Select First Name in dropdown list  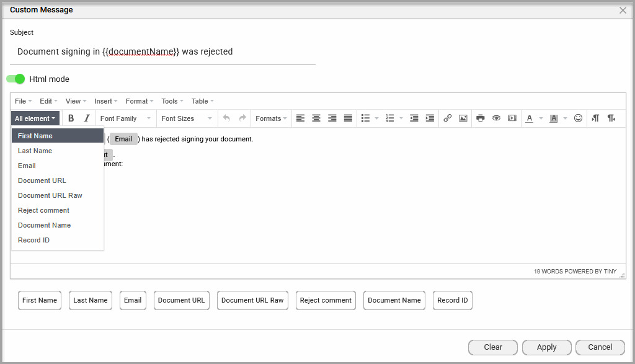[58, 136]
